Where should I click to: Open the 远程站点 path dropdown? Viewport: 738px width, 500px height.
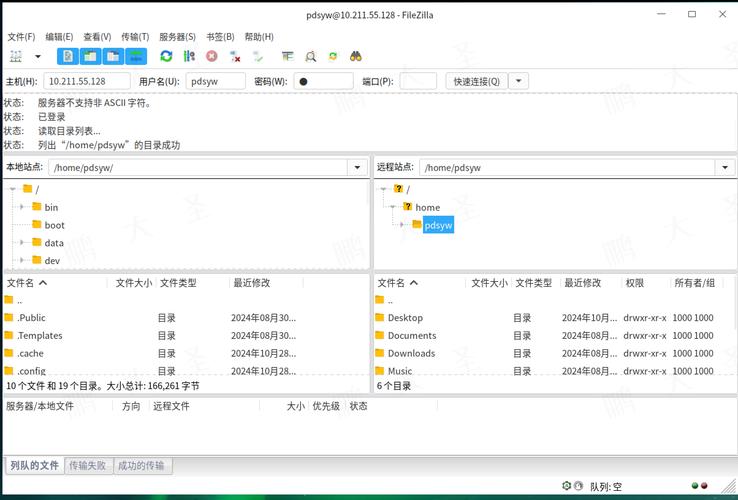coord(725,168)
